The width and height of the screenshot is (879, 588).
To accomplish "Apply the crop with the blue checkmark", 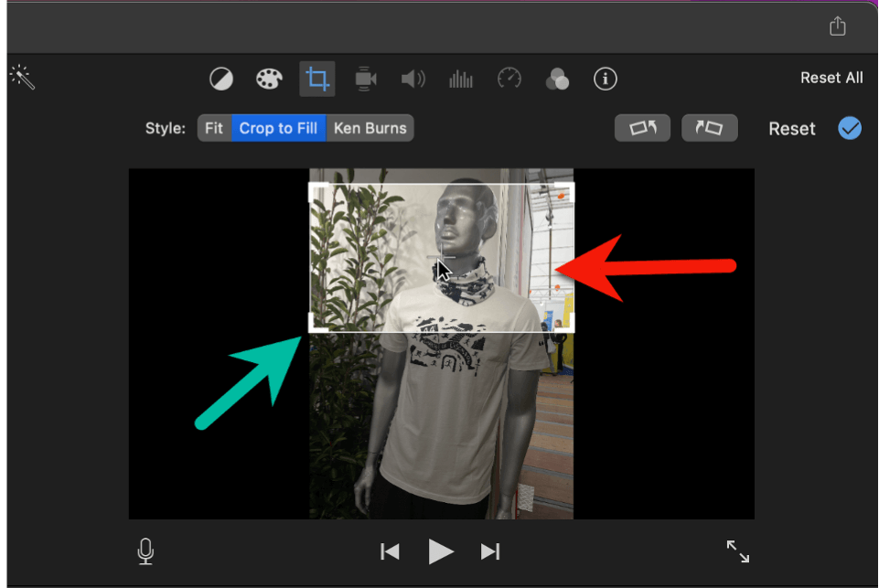I will 849,128.
